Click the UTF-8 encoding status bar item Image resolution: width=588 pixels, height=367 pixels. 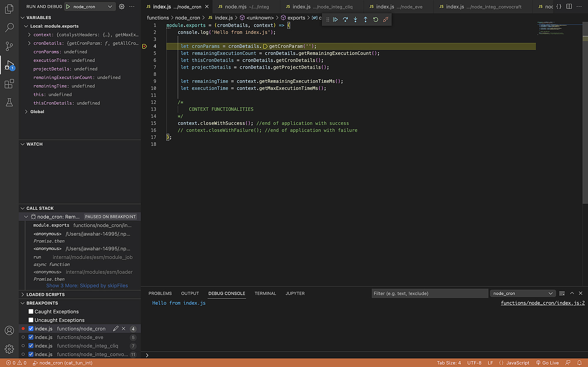pos(474,362)
